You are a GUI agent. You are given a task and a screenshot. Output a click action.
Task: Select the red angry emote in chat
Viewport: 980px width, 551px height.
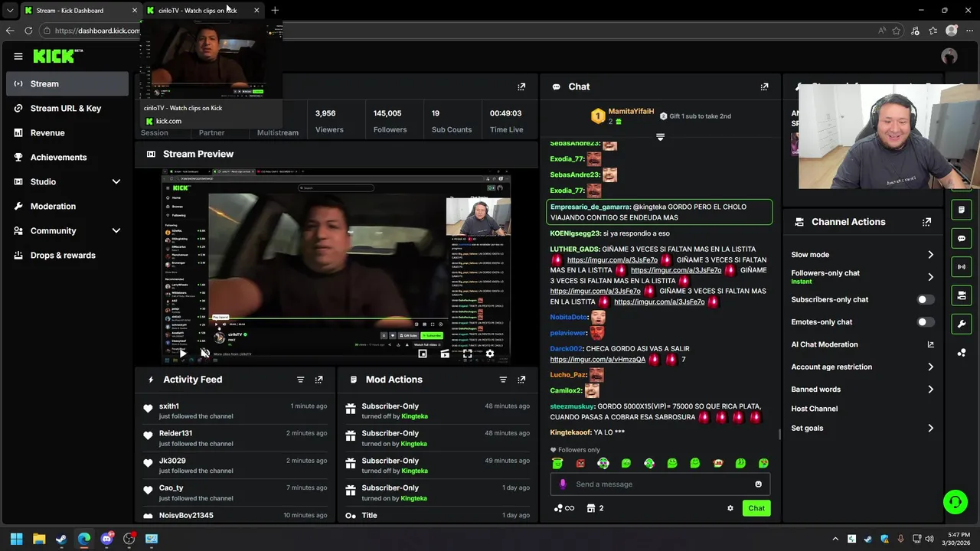[x=580, y=463]
